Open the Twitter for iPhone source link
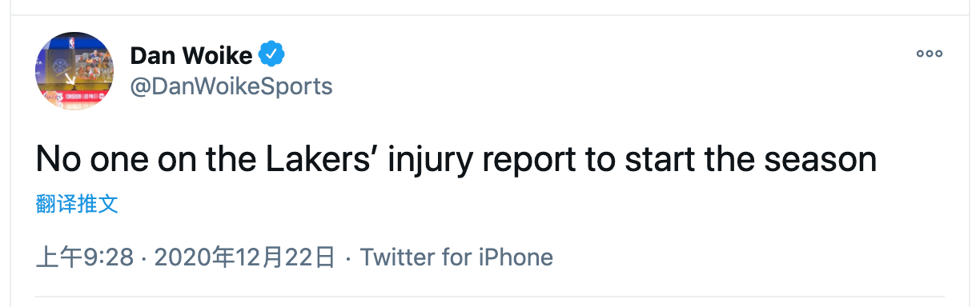 click(456, 257)
